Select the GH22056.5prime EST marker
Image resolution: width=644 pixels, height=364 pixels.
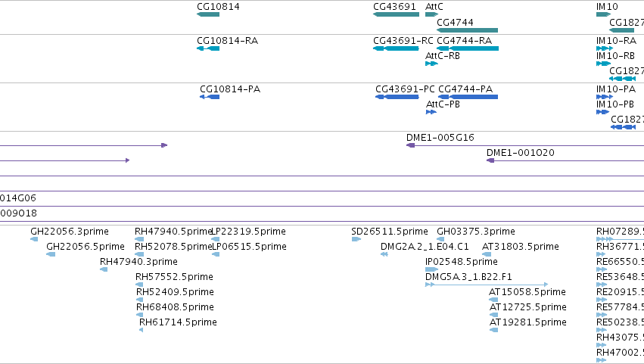(51, 254)
